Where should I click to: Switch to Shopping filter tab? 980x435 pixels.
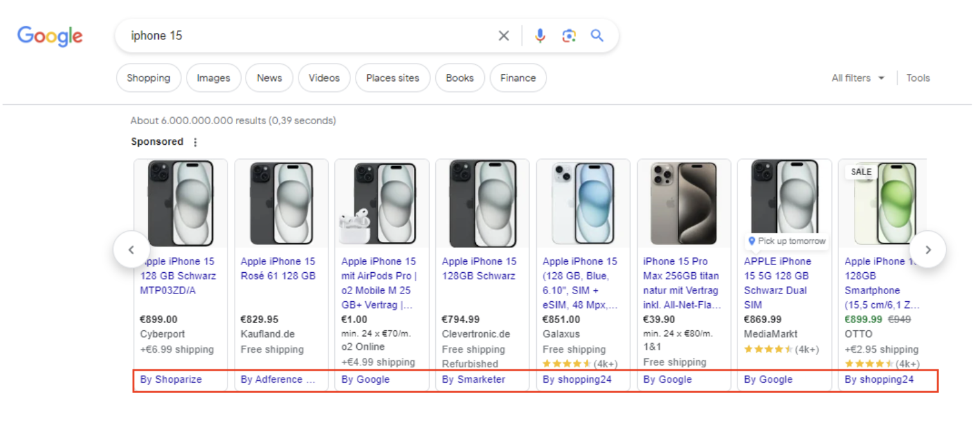point(149,78)
